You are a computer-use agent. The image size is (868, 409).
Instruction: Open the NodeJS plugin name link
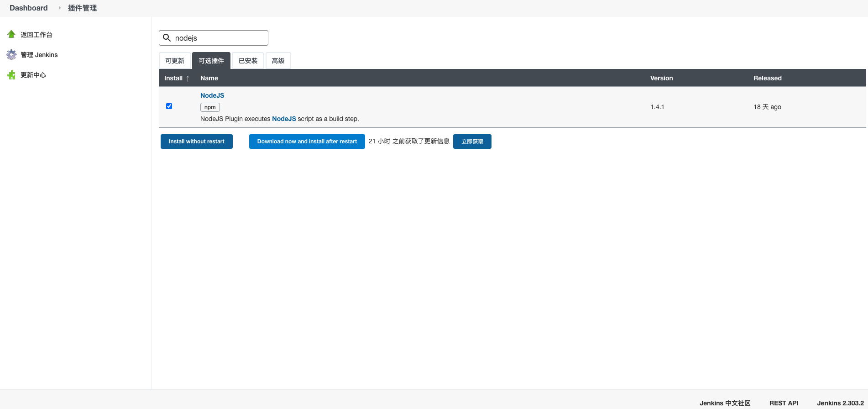coord(212,95)
